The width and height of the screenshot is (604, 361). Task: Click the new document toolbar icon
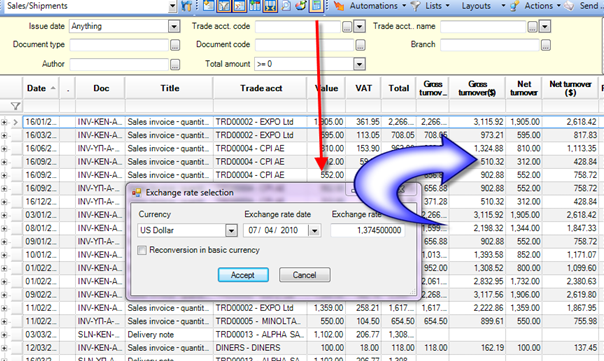point(208,6)
